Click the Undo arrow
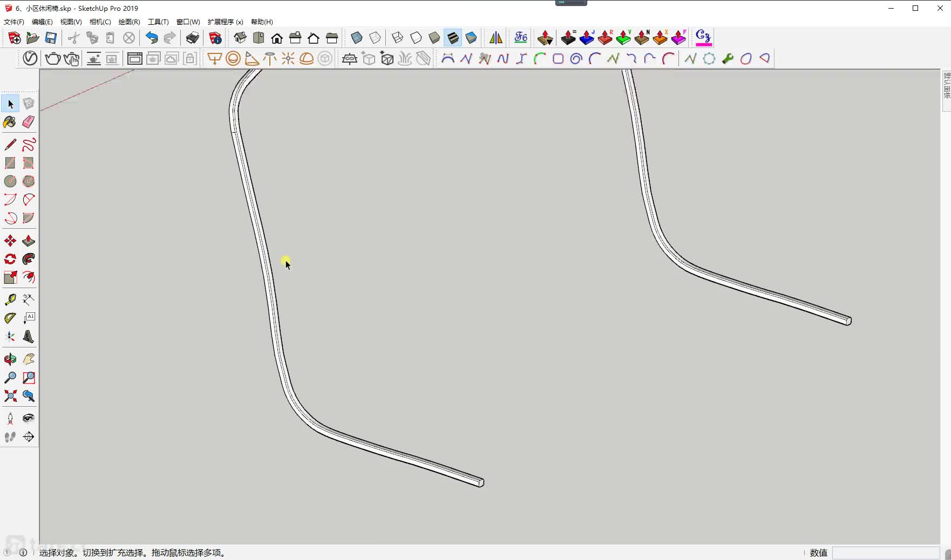 pyautogui.click(x=152, y=38)
